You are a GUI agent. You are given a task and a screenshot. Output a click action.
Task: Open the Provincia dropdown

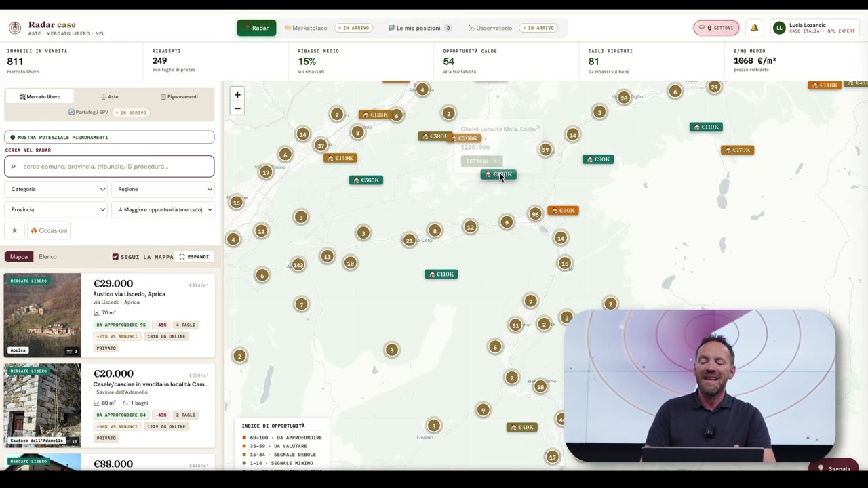click(56, 209)
